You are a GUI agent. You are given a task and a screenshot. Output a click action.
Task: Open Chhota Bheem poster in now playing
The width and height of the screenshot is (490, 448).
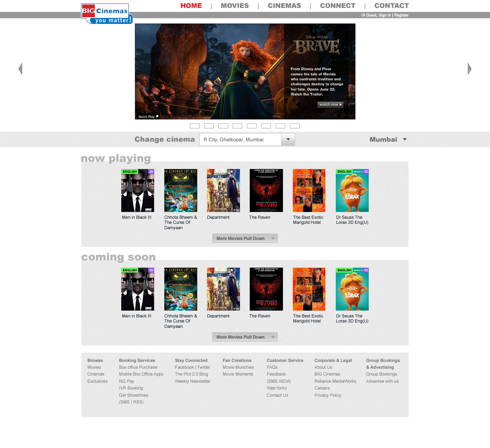(181, 190)
